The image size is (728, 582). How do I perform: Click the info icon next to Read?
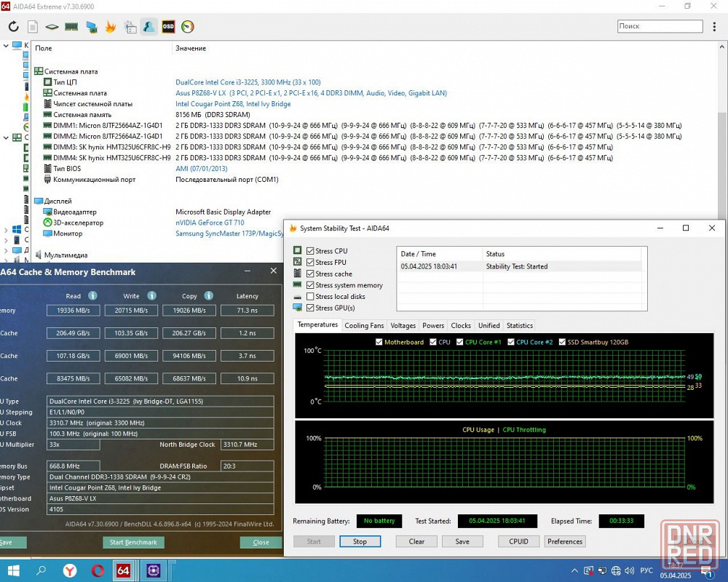tap(92, 296)
